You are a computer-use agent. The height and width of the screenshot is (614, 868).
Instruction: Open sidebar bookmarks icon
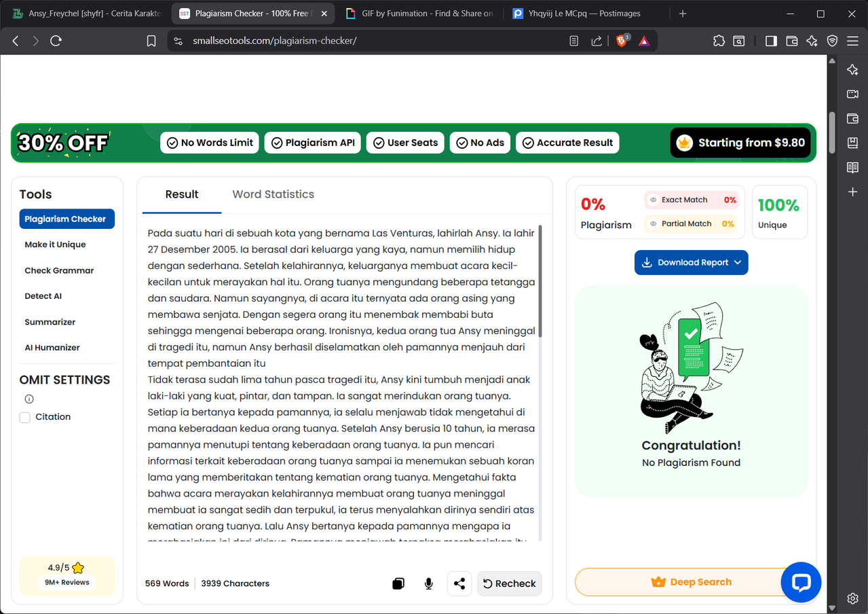(853, 143)
